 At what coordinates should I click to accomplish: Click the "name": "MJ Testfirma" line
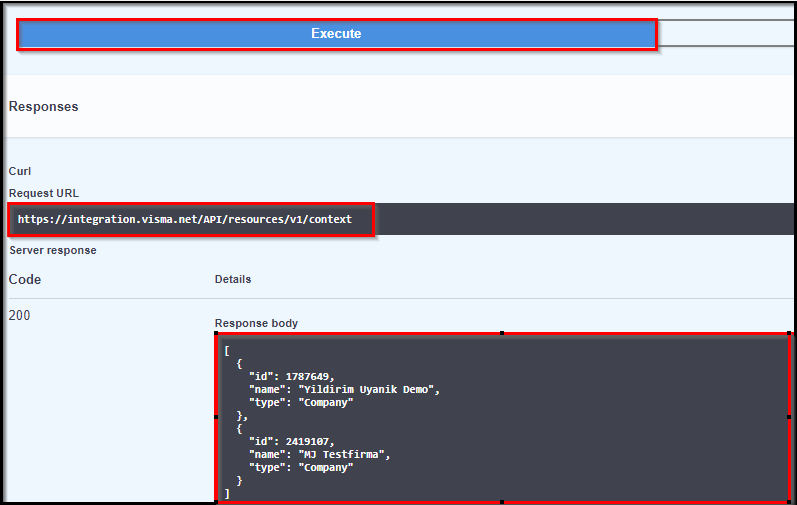tap(319, 455)
